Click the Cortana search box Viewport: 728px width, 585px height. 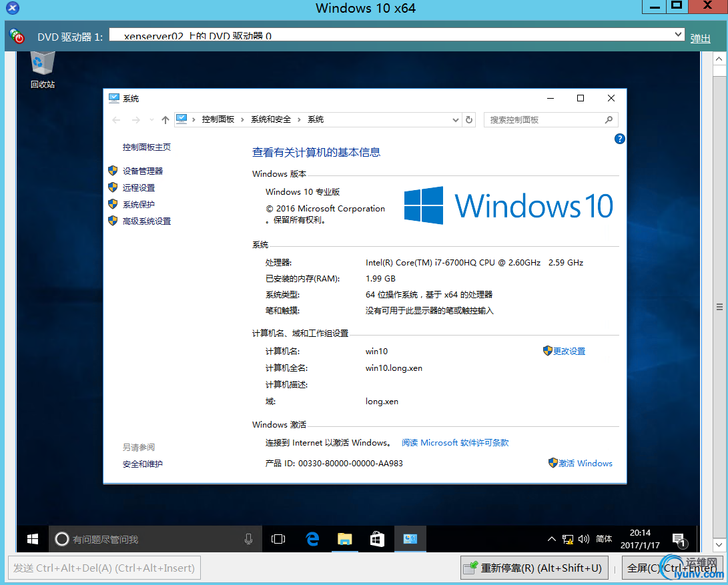pyautogui.click(x=155, y=538)
